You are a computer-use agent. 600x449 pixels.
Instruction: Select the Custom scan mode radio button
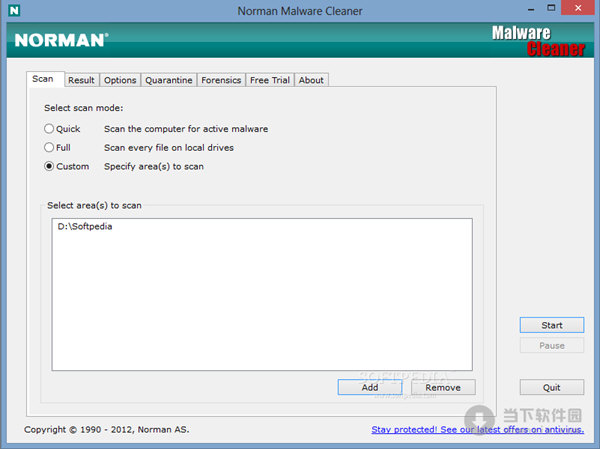[x=49, y=166]
